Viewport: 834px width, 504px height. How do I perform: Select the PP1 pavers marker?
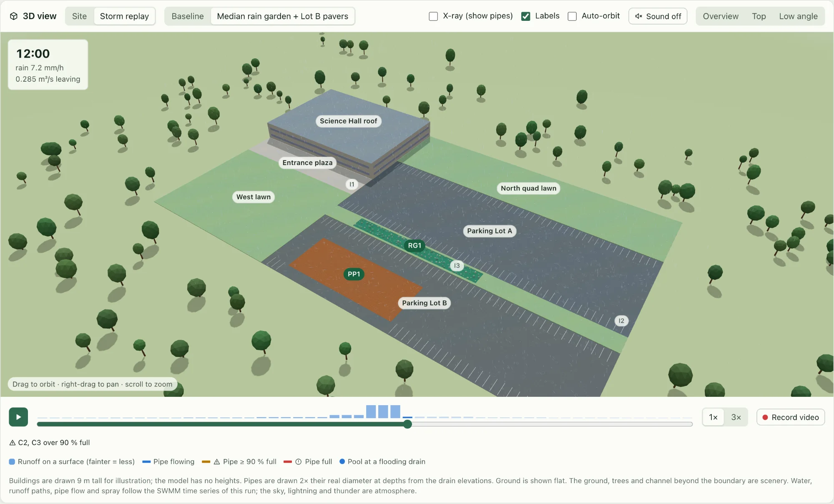pos(354,274)
